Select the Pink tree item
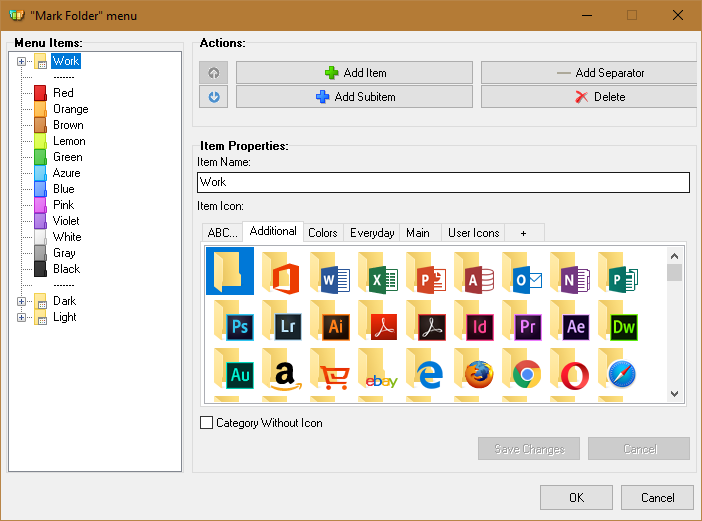This screenshot has height=521, width=702. [x=64, y=205]
